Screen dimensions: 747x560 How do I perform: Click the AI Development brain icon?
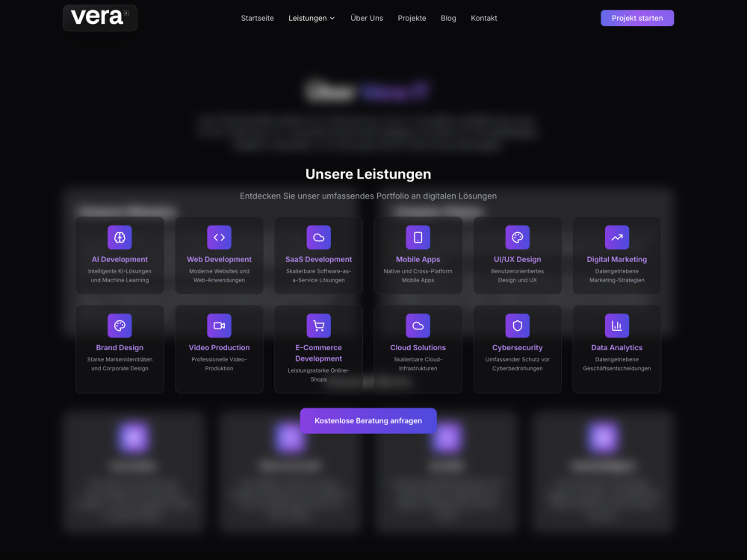point(120,237)
